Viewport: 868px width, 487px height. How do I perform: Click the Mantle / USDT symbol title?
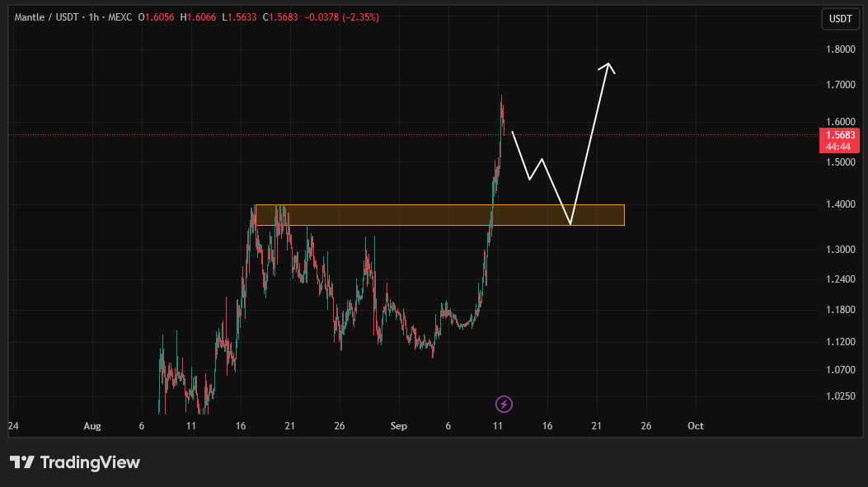[x=42, y=17]
